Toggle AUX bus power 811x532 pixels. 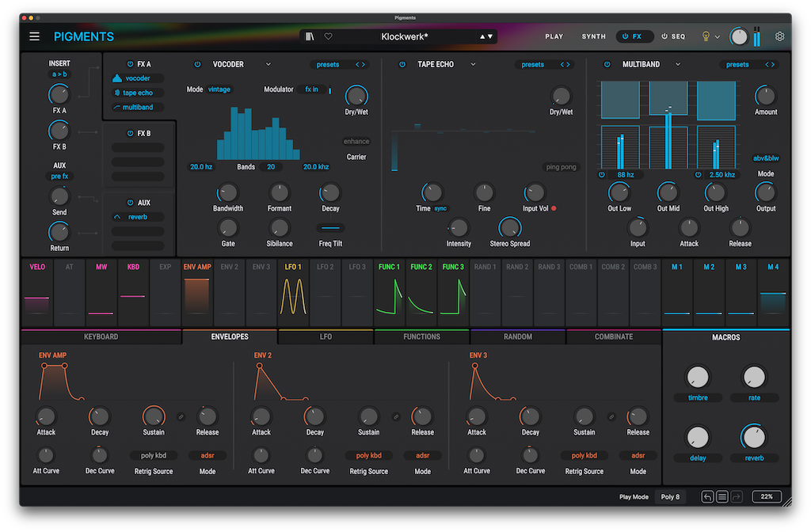(x=131, y=203)
